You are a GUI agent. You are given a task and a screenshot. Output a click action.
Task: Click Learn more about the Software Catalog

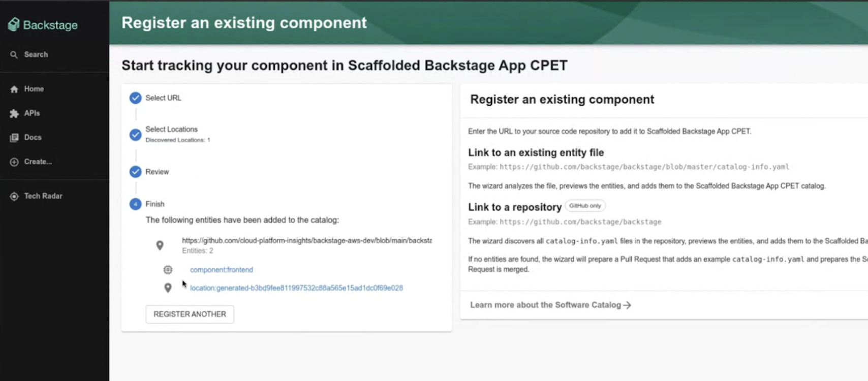tap(549, 305)
